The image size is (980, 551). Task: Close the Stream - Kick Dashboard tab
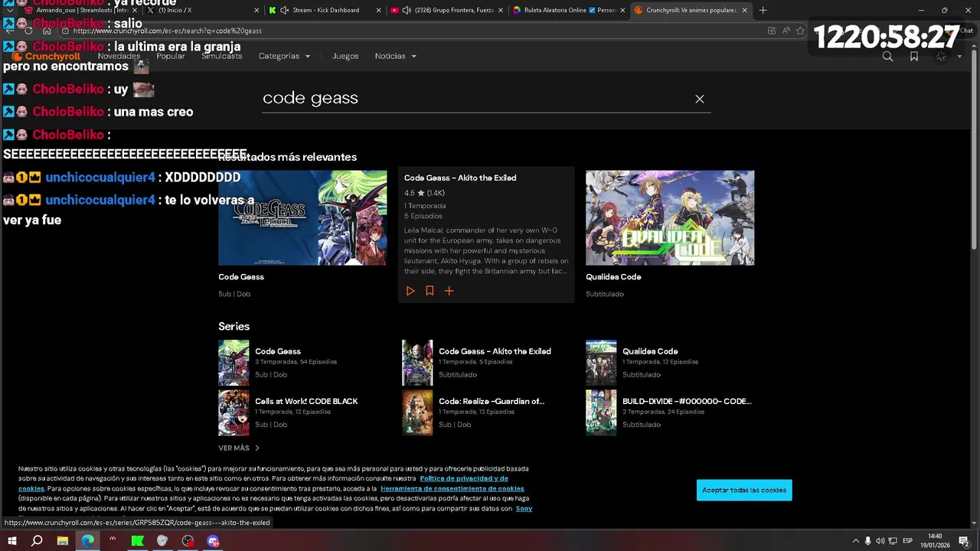coord(378,10)
